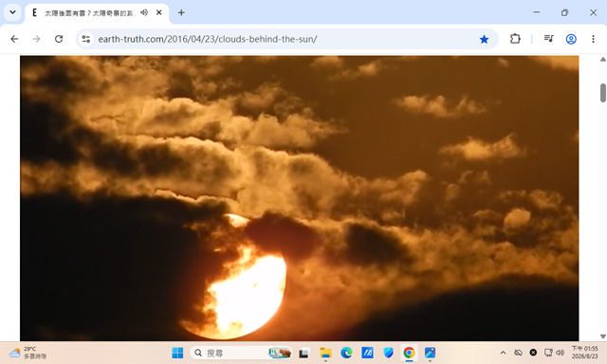Screen dimensions: 607x364
Task: Open Chrome three-dot menu
Action: point(593,39)
